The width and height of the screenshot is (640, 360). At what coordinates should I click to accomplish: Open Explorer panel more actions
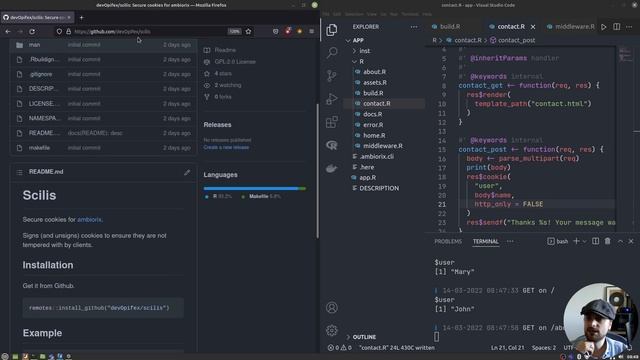(x=414, y=27)
